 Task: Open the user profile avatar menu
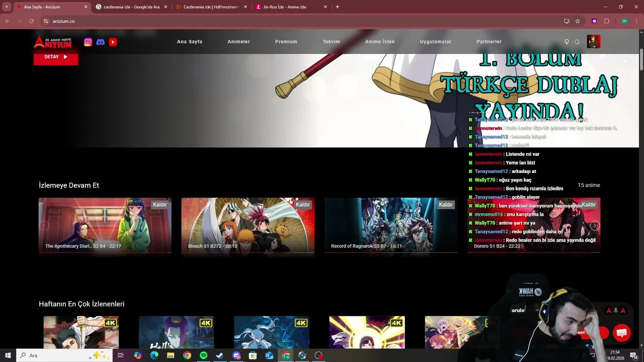tap(593, 41)
